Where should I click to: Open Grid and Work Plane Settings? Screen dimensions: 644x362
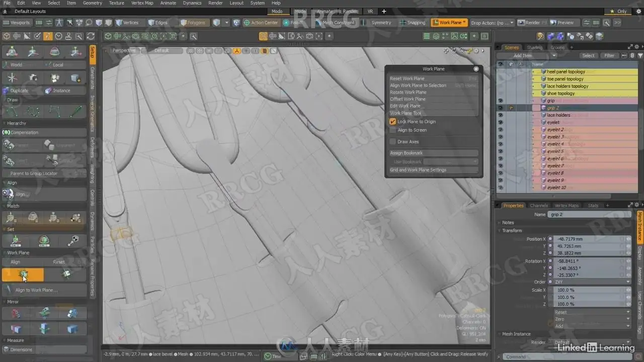[434, 170]
